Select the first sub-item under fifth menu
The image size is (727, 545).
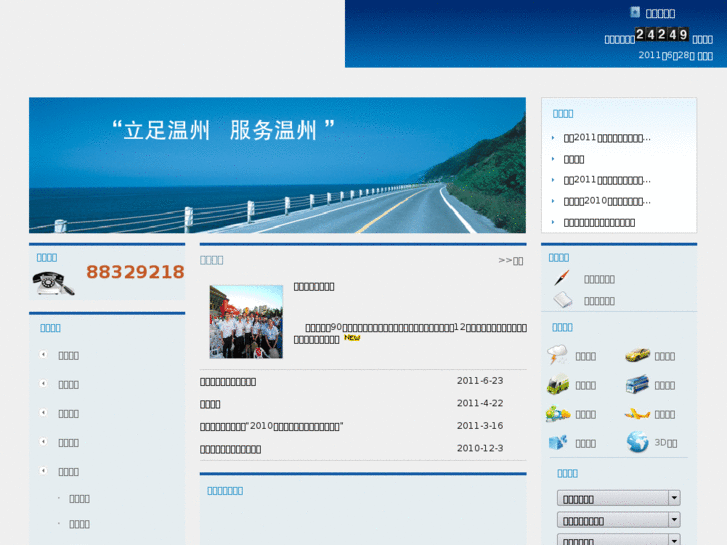click(x=79, y=499)
